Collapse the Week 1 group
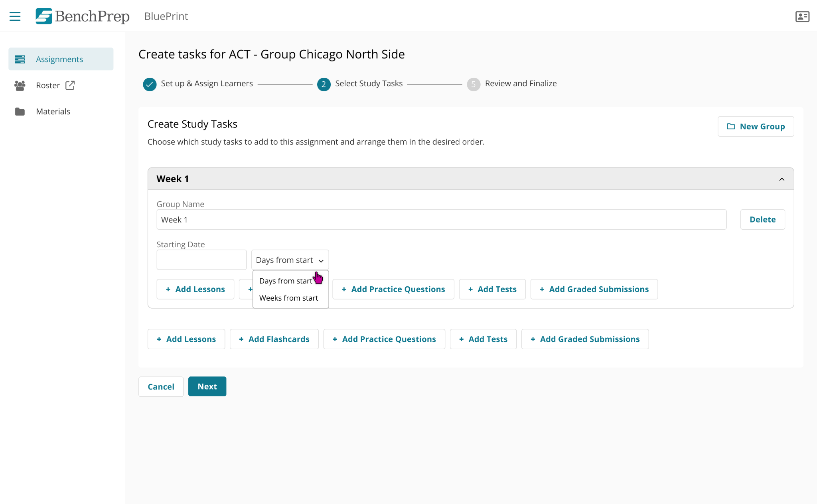Screen dimensions: 817x504 tap(781, 179)
